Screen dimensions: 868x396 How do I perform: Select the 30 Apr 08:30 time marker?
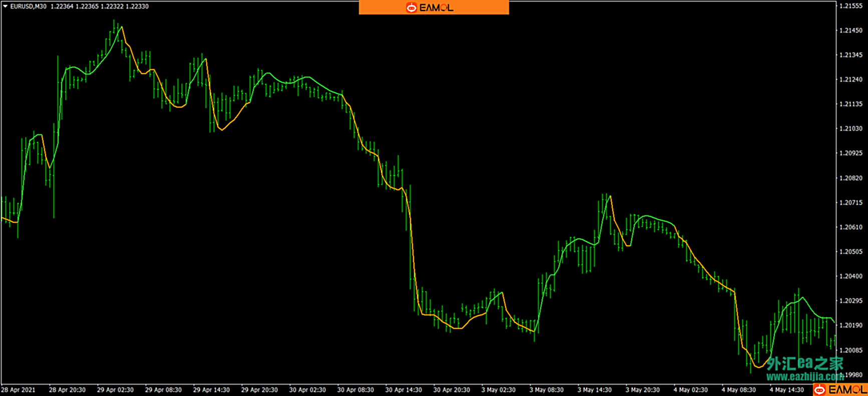(355, 389)
